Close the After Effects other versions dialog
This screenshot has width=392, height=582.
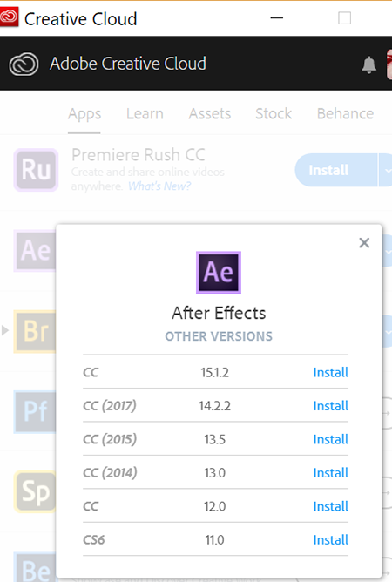pos(364,243)
